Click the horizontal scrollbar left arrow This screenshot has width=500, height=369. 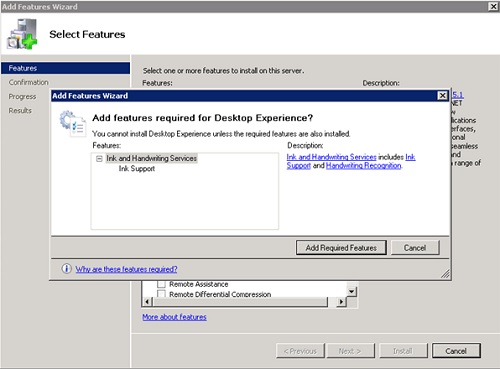point(147,302)
